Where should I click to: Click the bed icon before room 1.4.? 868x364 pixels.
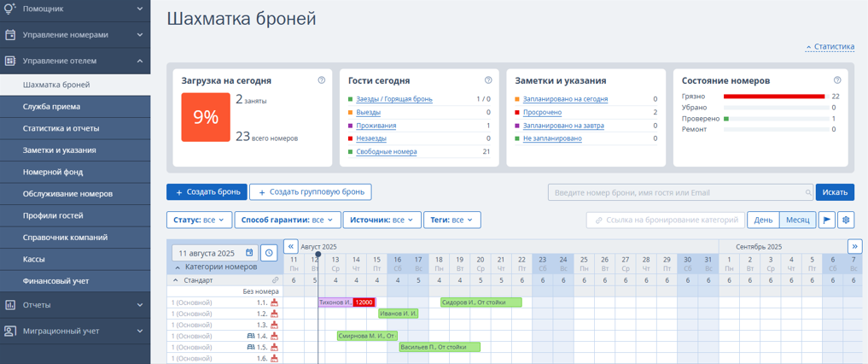coord(250,336)
